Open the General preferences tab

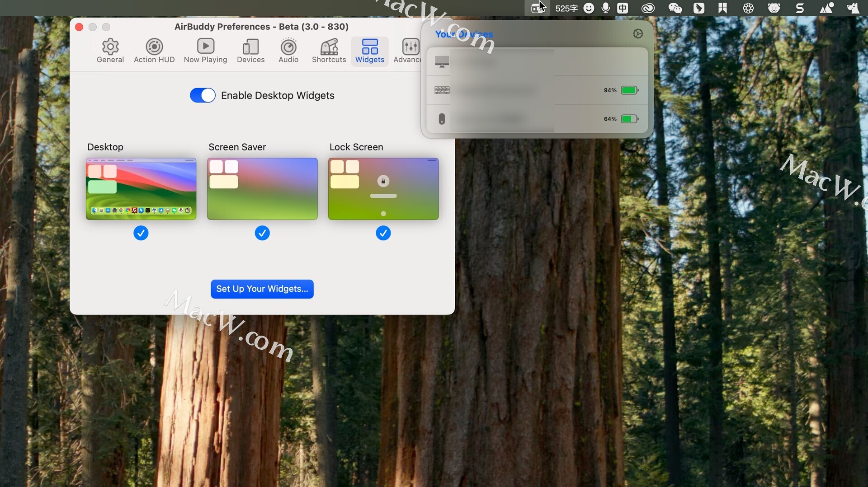[x=110, y=51]
